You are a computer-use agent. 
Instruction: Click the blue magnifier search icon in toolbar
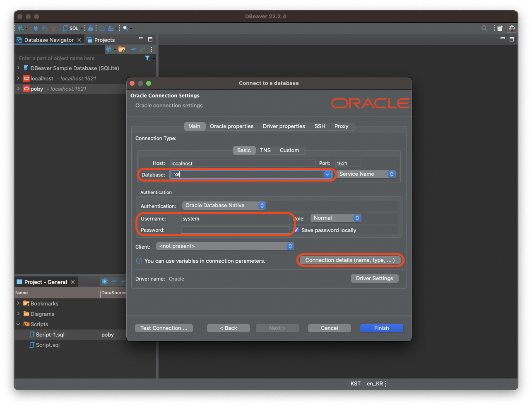pos(125,28)
